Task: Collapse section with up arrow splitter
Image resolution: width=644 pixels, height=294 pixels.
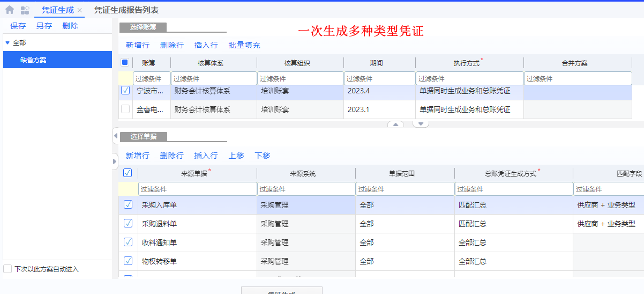Action: coord(395,124)
